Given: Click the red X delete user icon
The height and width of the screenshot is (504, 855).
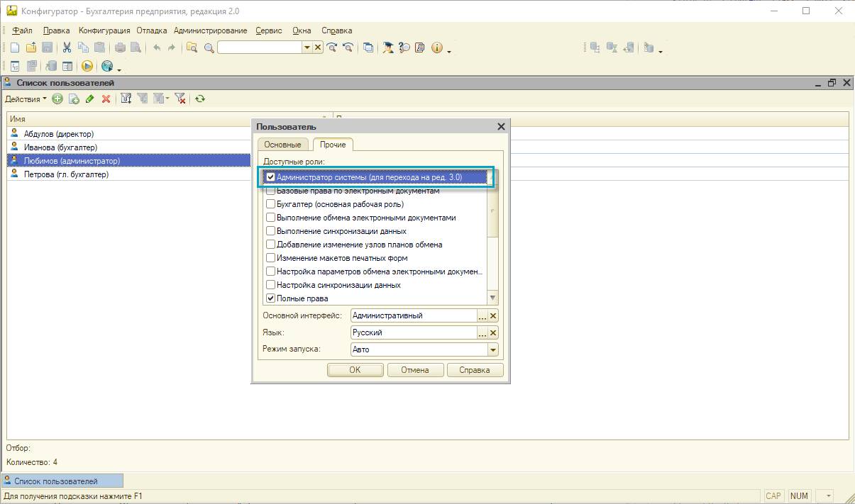Looking at the screenshot, I should point(106,99).
